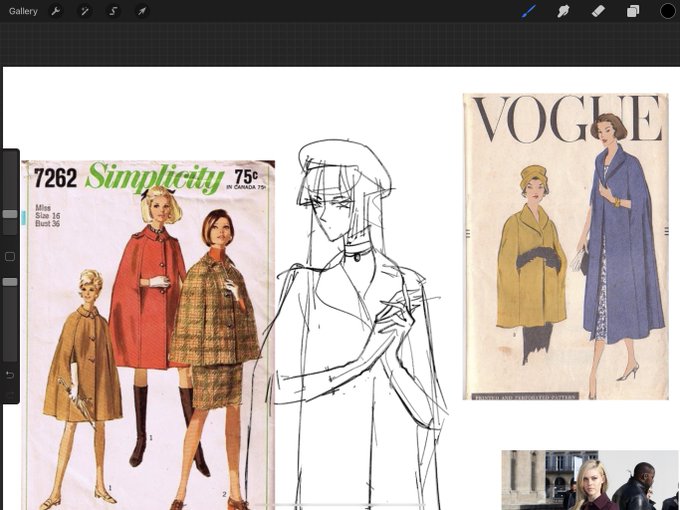Tap the Vogue pattern reference image
The width and height of the screenshot is (680, 510).
pyautogui.click(x=566, y=246)
